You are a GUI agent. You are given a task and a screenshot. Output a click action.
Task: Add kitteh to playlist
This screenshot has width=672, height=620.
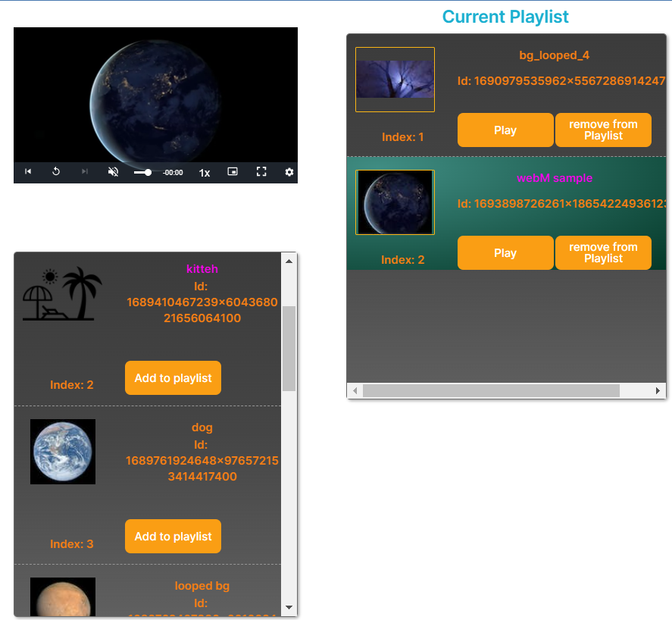[173, 377]
